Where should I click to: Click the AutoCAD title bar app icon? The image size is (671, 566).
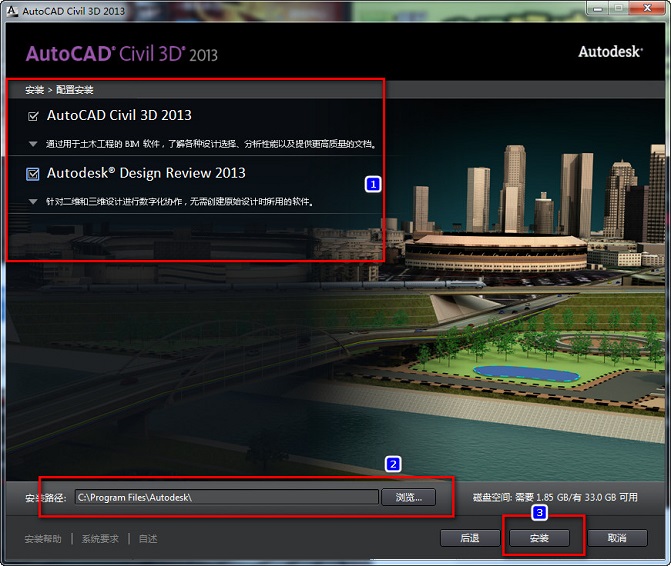coord(12,11)
